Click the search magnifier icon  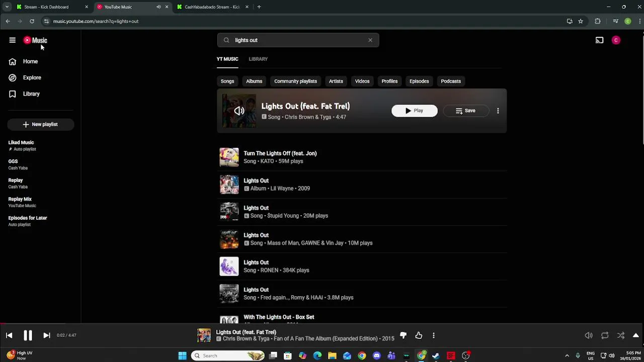pos(226,40)
